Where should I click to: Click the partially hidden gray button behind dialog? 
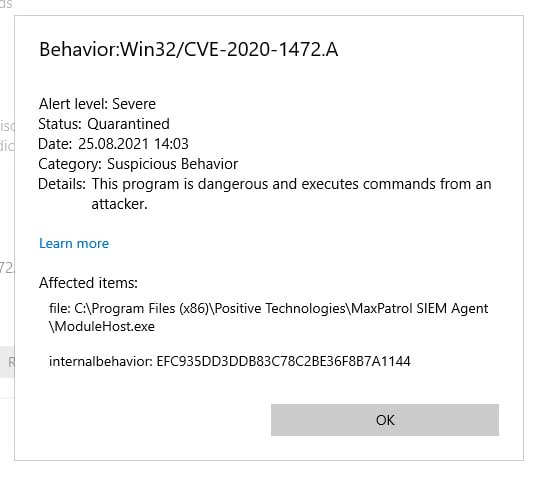pyautogui.click(x=7, y=362)
